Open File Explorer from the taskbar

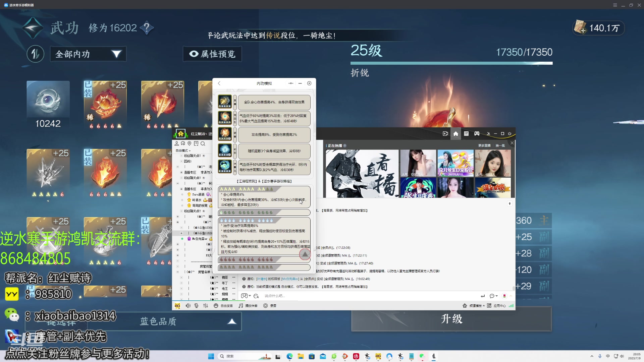[301, 356]
